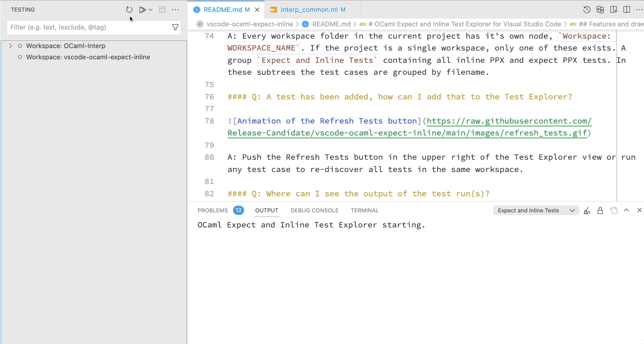Open Expect and Inline Tests output channel dropdown
The width and height of the screenshot is (644, 344).
click(x=536, y=211)
